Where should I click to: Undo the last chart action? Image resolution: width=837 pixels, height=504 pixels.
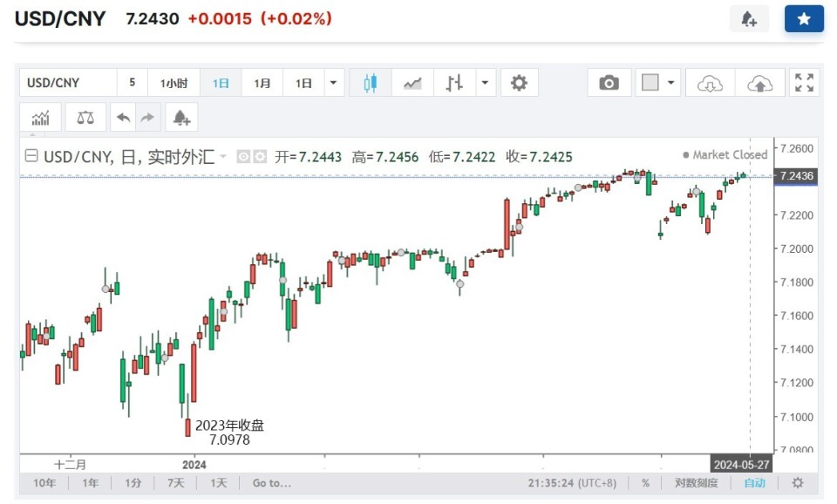(123, 117)
